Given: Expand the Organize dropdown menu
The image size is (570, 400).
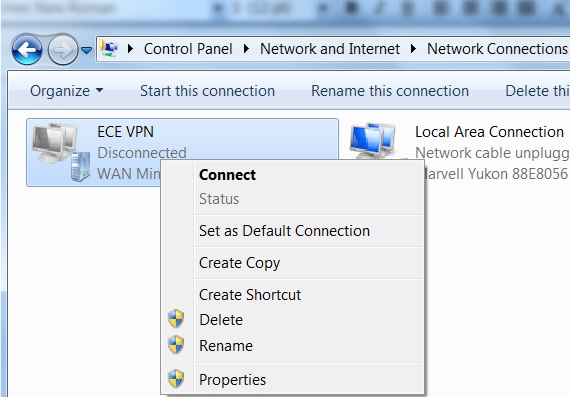Looking at the screenshot, I should pyautogui.click(x=67, y=91).
